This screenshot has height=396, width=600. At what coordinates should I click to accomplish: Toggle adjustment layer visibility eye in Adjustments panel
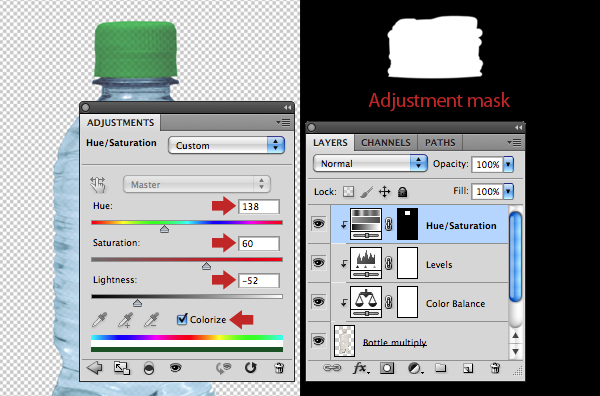point(176,368)
